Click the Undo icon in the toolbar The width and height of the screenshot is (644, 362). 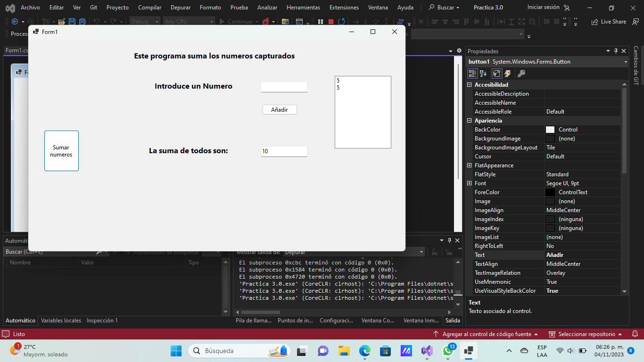tap(97, 21)
